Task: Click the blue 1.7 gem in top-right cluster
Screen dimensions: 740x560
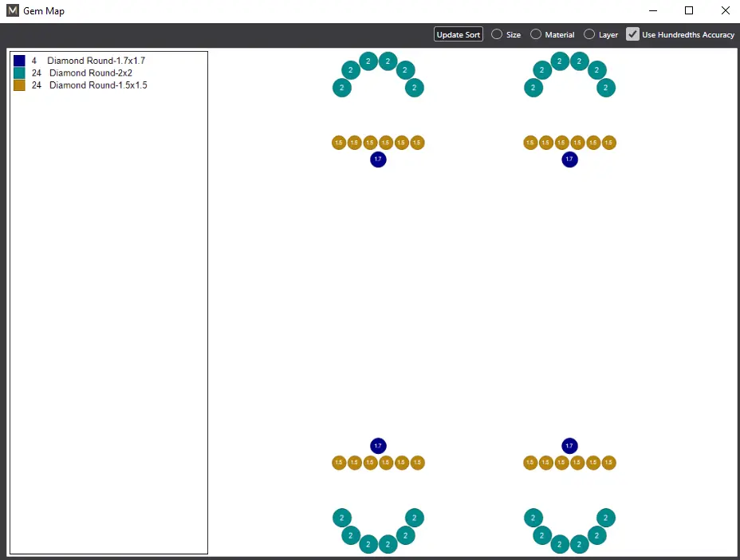Action: click(569, 160)
